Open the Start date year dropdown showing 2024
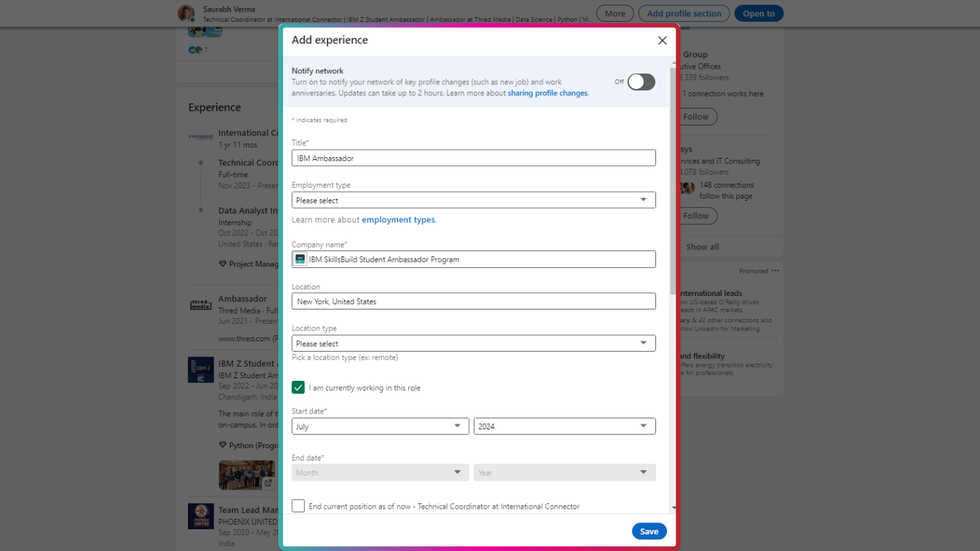980x551 pixels. point(565,427)
